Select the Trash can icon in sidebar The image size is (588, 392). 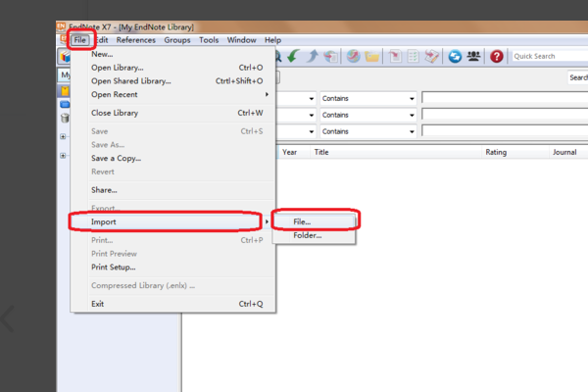pyautogui.click(x=65, y=118)
